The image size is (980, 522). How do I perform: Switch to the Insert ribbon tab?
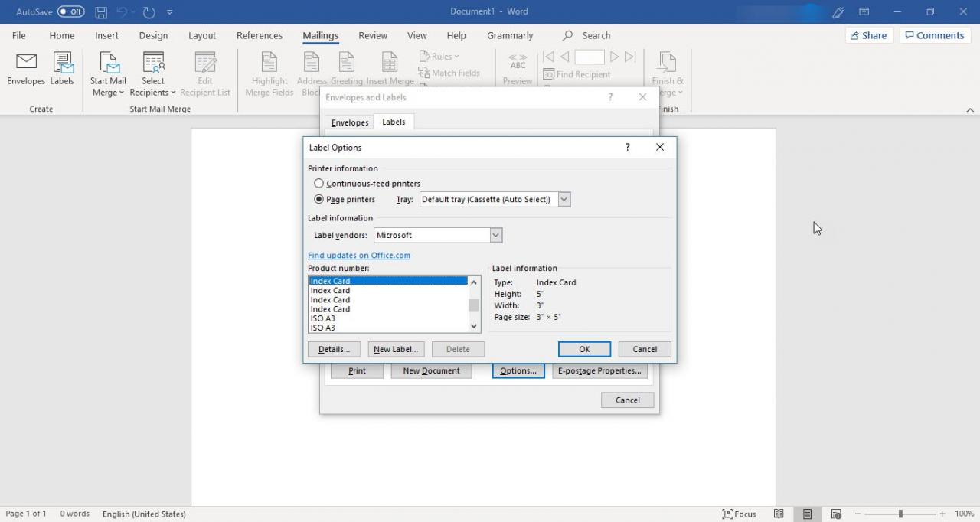(106, 35)
